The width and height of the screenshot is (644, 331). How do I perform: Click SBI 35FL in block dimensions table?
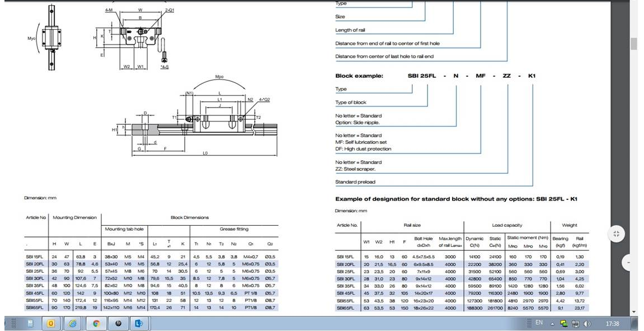35,286
